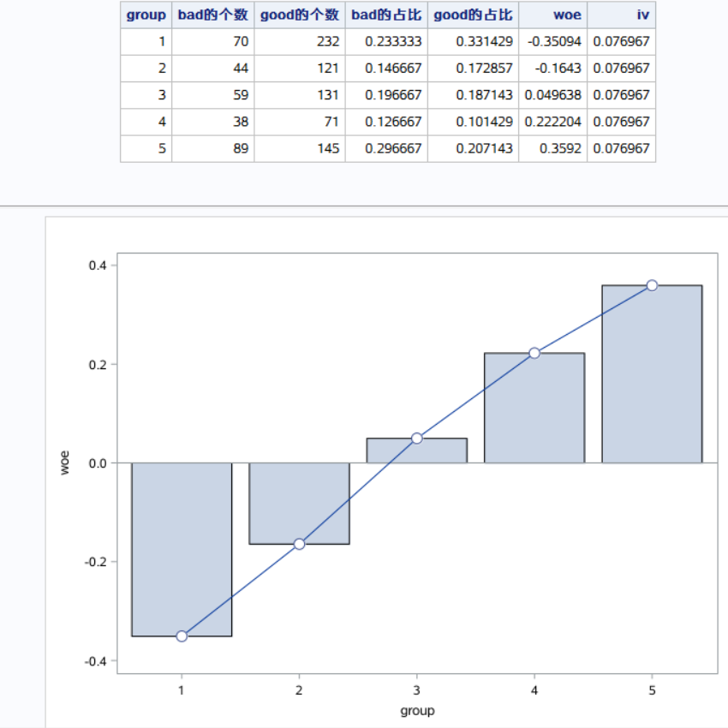This screenshot has width=728, height=728.
Task: Click the circle marker for group 3
Action: (x=417, y=439)
